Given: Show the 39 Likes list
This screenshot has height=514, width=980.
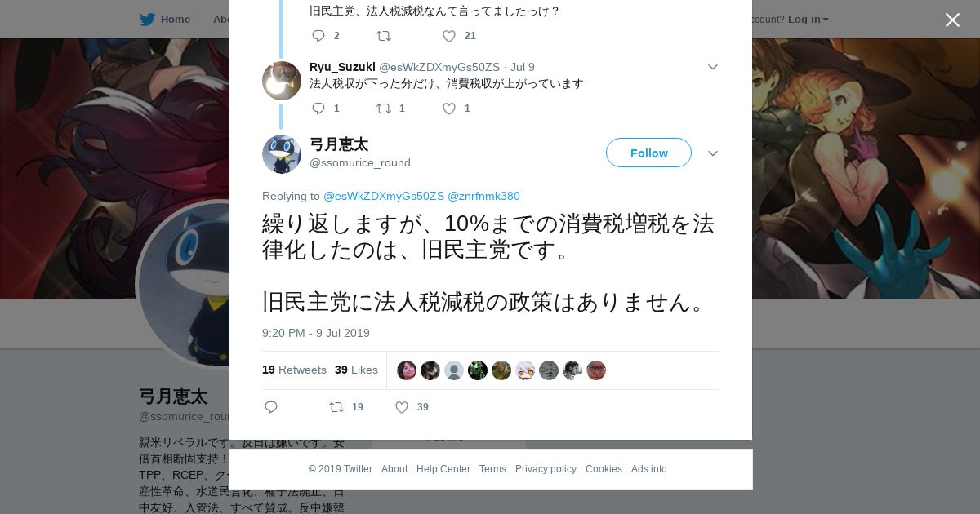Looking at the screenshot, I should click(x=356, y=370).
